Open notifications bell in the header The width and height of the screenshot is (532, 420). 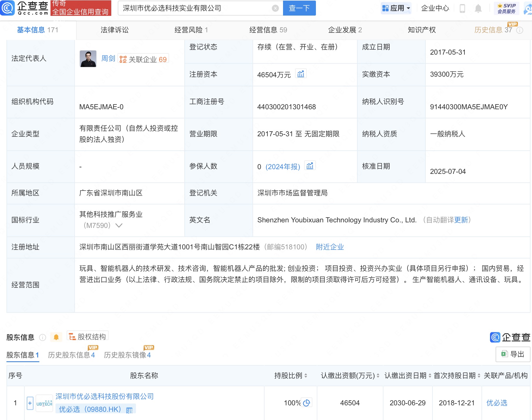[x=478, y=9]
